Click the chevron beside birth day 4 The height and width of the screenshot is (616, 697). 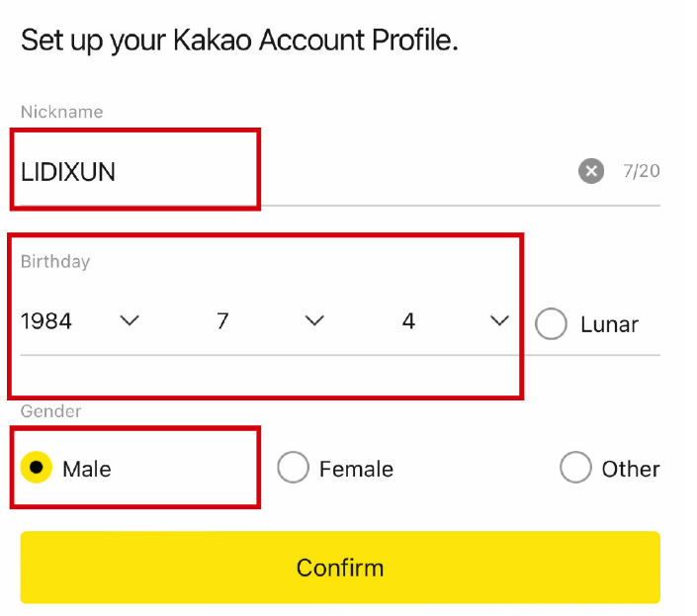[499, 320]
